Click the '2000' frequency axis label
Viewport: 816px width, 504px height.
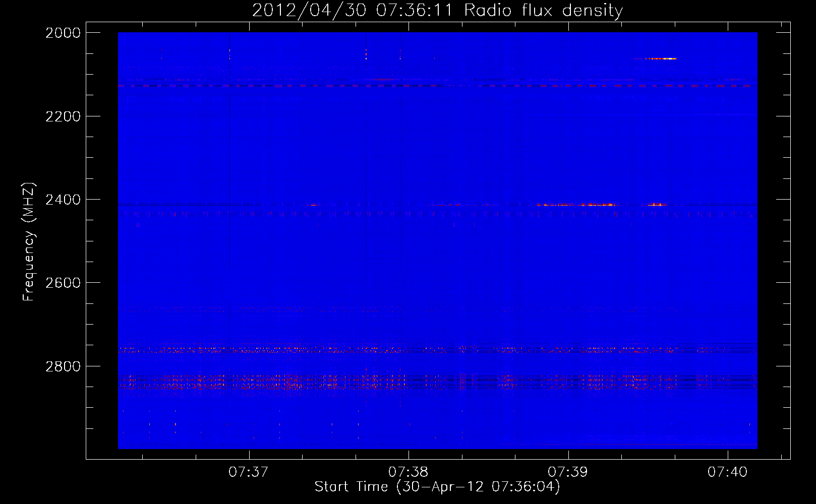tap(63, 33)
